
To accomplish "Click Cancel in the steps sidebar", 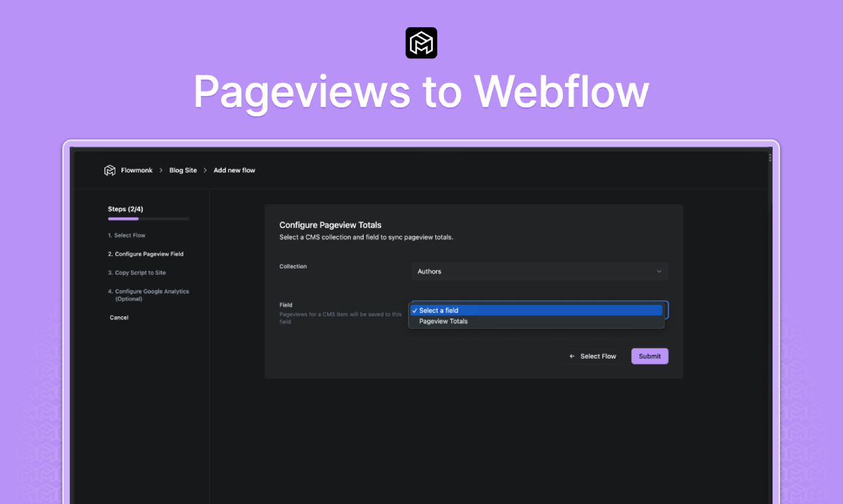I will 119,318.
